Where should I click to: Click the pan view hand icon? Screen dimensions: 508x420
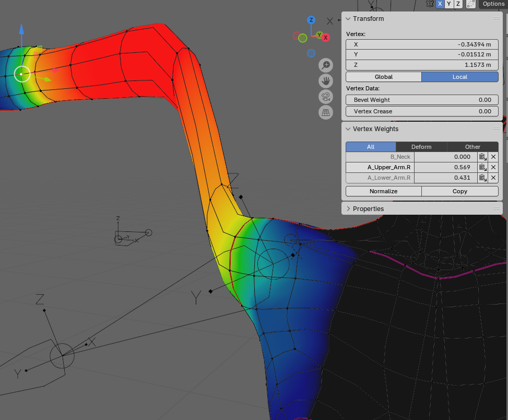click(x=326, y=81)
